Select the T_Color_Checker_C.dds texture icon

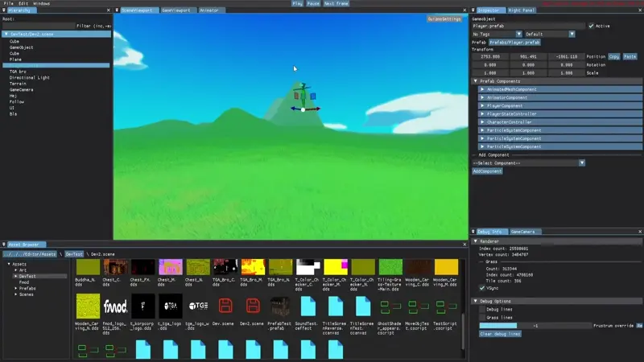click(x=308, y=267)
